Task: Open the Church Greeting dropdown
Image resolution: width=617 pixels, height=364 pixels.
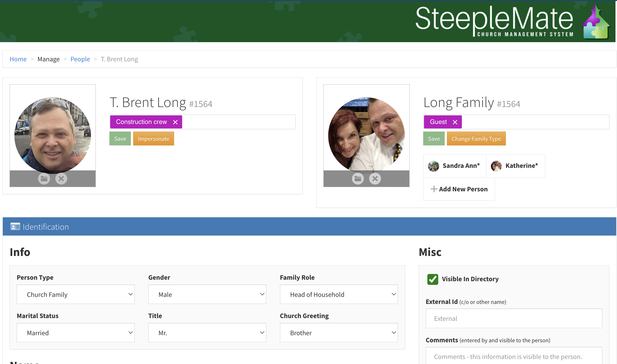Action: [339, 333]
